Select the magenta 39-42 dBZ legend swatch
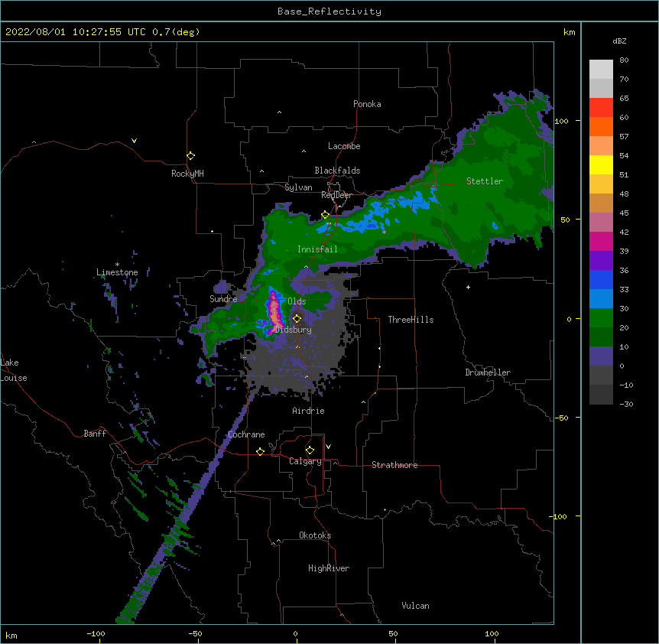 (x=601, y=241)
